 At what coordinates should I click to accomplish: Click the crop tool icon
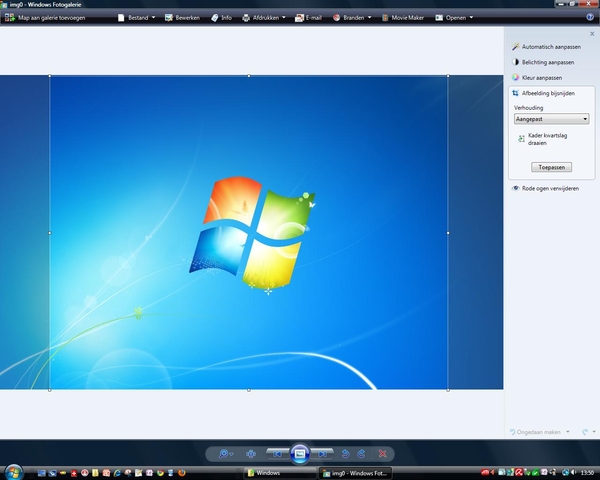click(515, 93)
